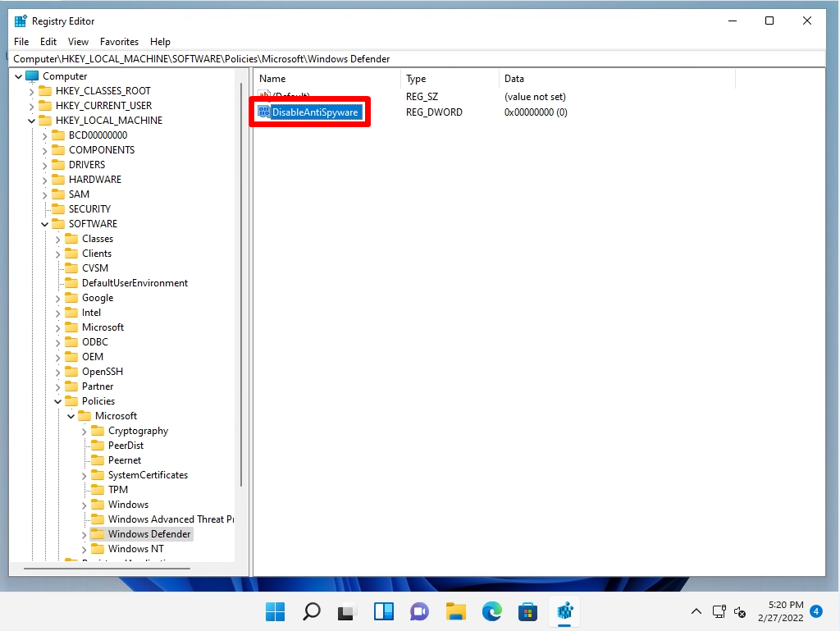The image size is (840, 631).
Task: Expand the HARDWARE key
Action: coord(45,180)
